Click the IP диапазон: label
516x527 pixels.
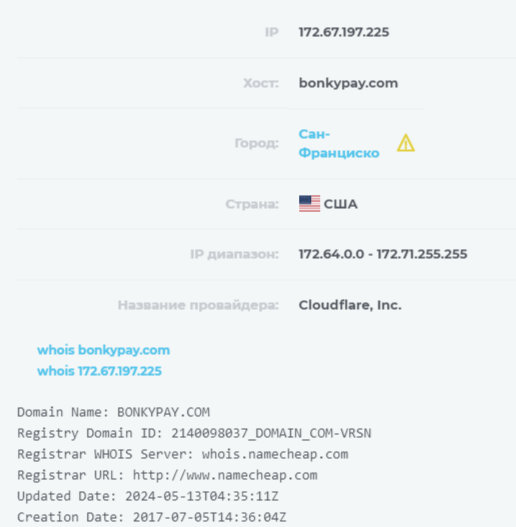point(234,254)
